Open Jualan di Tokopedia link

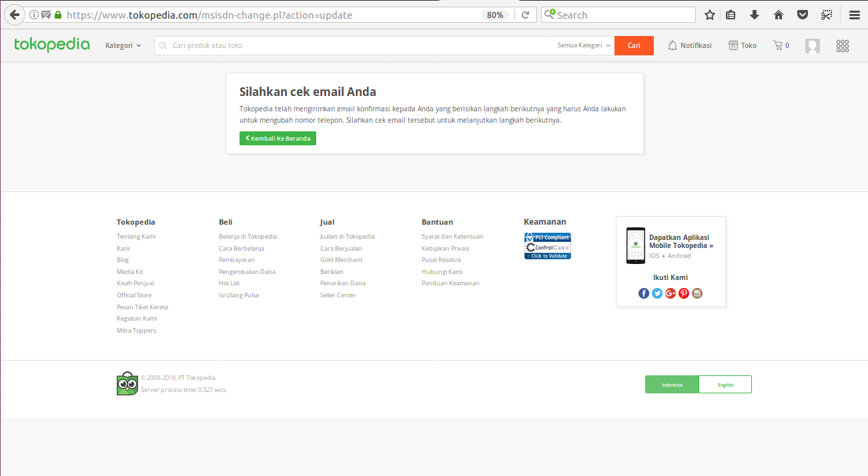tap(348, 237)
